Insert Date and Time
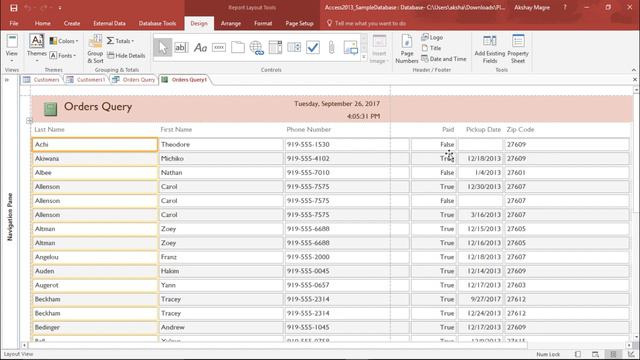The width and height of the screenshot is (640, 360). 444,59
